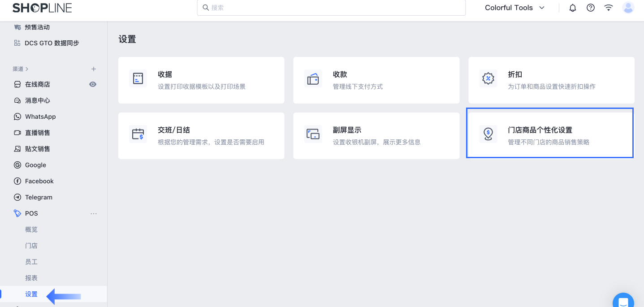Open the notifications bell
The height and width of the screenshot is (307, 644).
573,8
